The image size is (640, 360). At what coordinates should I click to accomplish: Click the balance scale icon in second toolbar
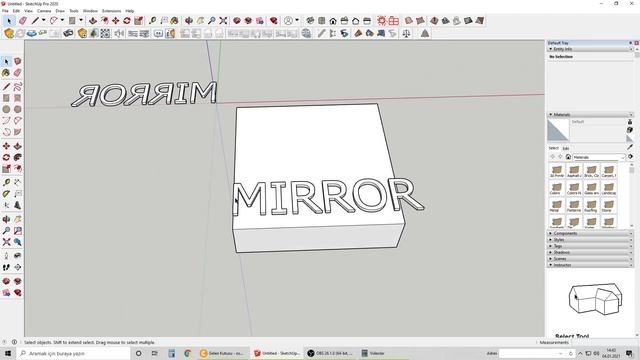406,33
